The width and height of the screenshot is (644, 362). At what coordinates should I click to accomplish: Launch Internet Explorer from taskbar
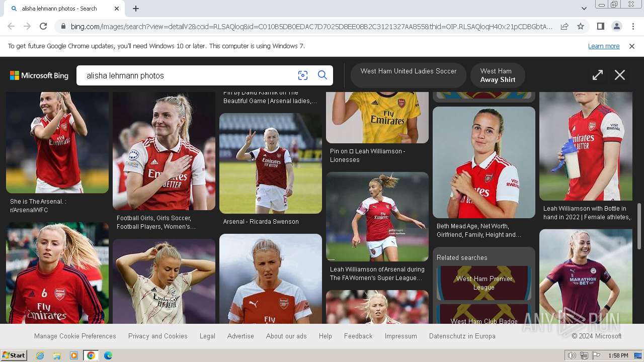[x=40, y=355]
